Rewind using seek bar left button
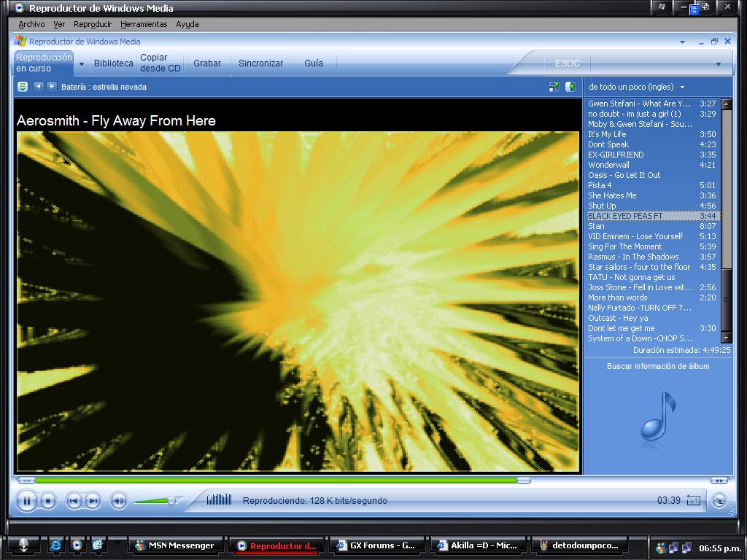The height and width of the screenshot is (560, 747). [x=26, y=481]
